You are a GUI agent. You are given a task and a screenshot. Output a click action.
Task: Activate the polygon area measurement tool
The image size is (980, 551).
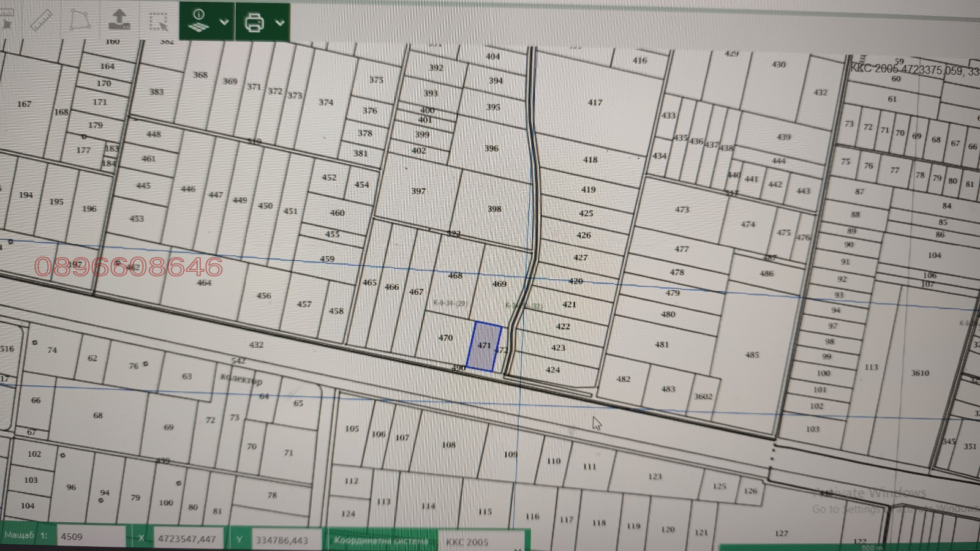pos(80,21)
